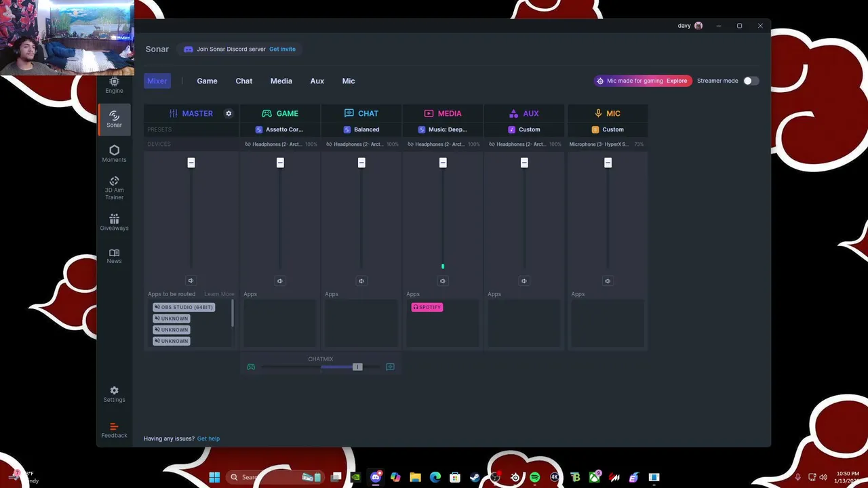Open File Explorer from the taskbar
868x488 pixels.
tap(415, 477)
